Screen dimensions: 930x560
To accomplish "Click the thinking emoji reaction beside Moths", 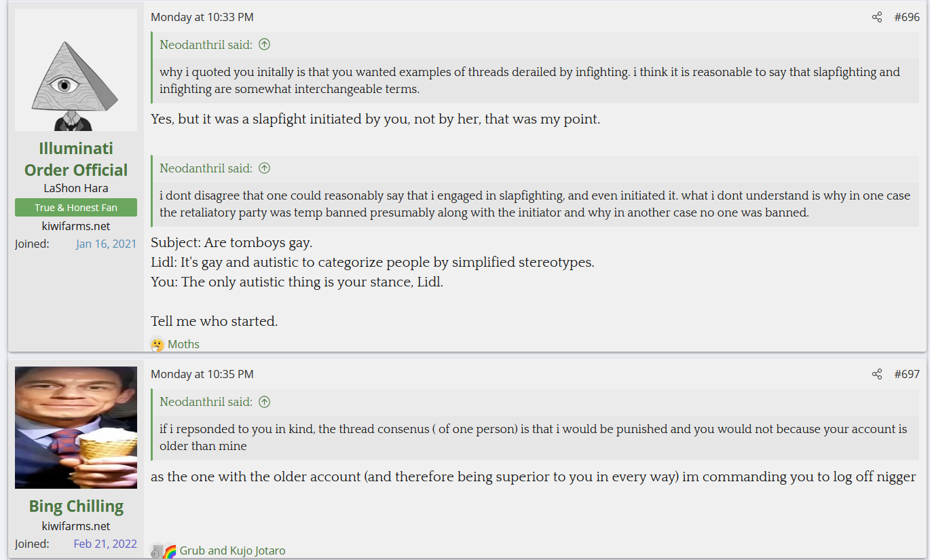I will pos(157,345).
